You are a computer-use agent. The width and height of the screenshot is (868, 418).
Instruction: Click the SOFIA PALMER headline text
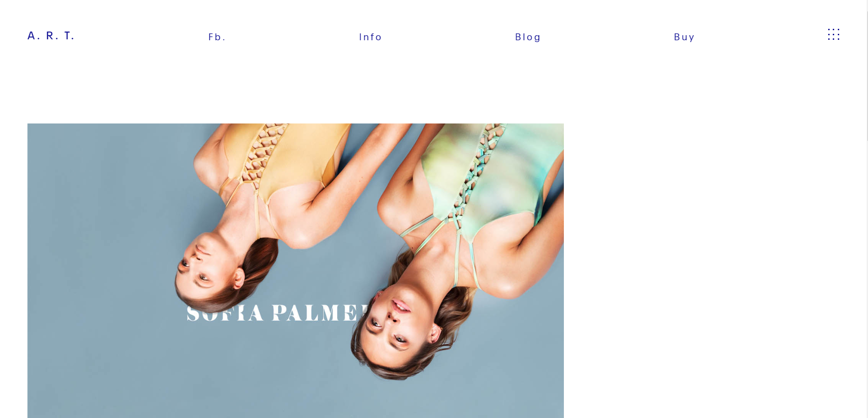tap(278, 313)
